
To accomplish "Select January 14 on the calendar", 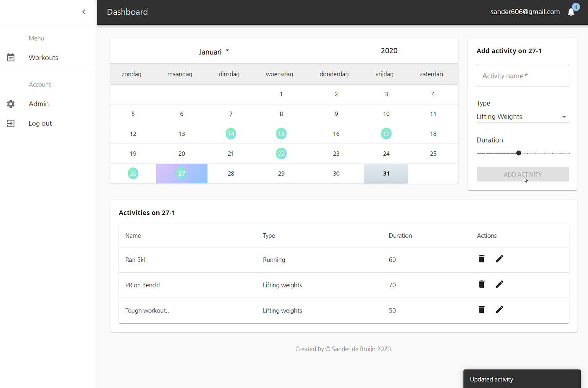I will click(231, 133).
